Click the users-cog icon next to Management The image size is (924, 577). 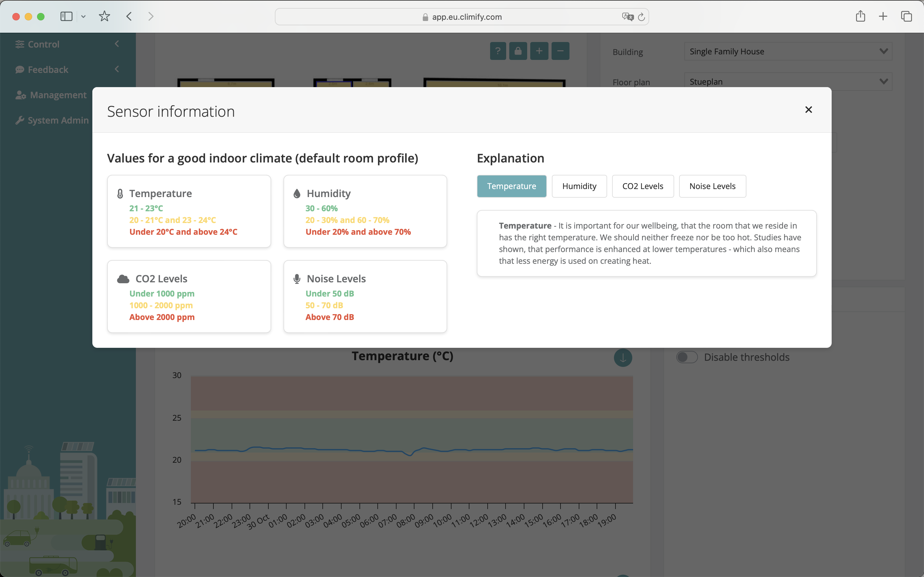(x=21, y=95)
